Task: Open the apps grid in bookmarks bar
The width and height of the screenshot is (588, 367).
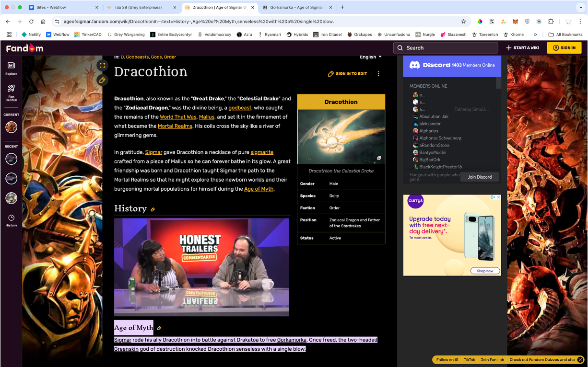Action: pyautogui.click(x=9, y=34)
